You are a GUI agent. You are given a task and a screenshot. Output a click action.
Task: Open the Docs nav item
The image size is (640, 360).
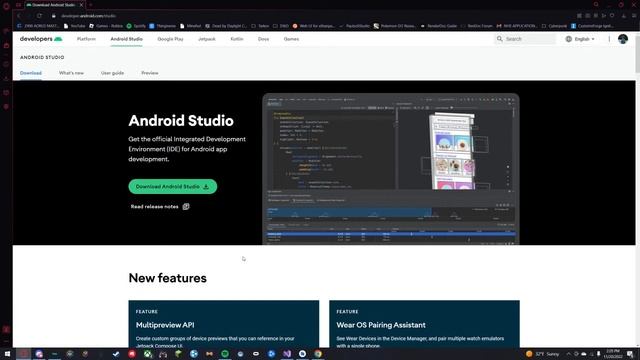coord(263,39)
